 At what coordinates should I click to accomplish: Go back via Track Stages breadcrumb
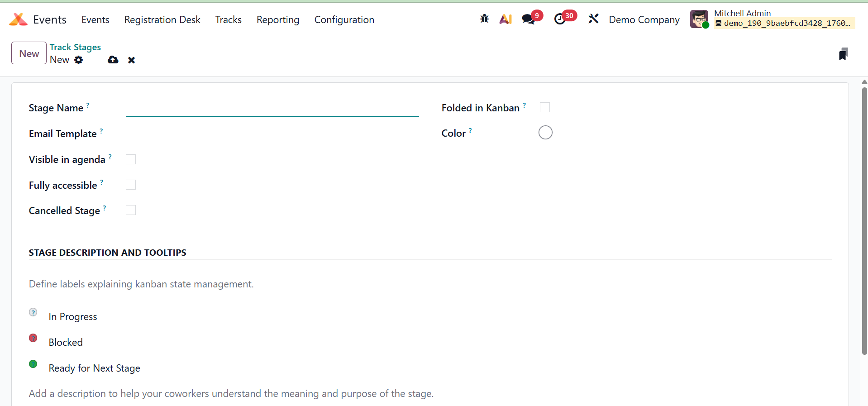pos(75,47)
